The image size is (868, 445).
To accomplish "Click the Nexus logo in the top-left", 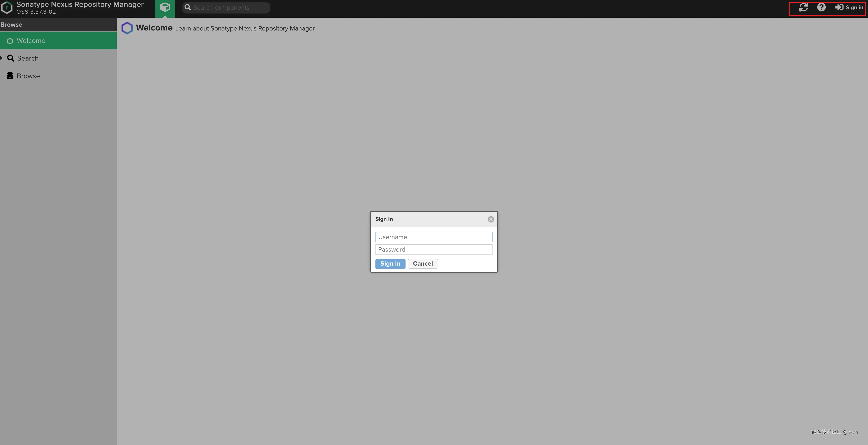I will pyautogui.click(x=7, y=7).
